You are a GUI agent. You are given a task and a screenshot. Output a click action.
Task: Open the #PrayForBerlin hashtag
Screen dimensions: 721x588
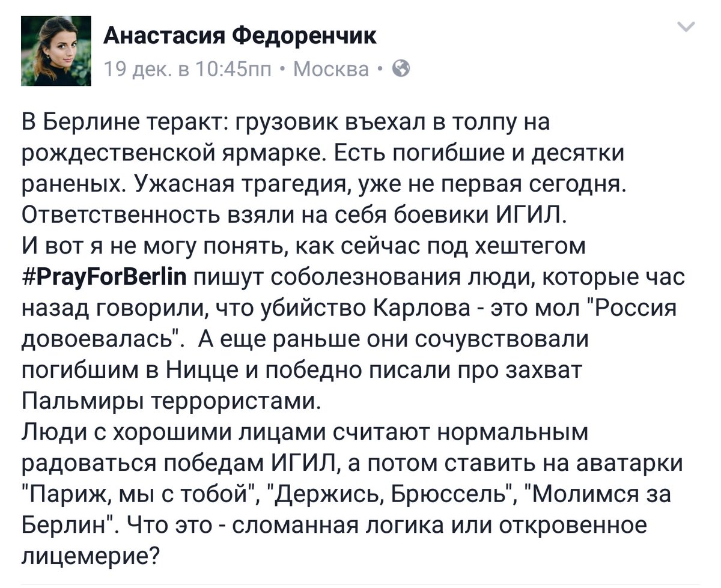pyautogui.click(x=105, y=276)
